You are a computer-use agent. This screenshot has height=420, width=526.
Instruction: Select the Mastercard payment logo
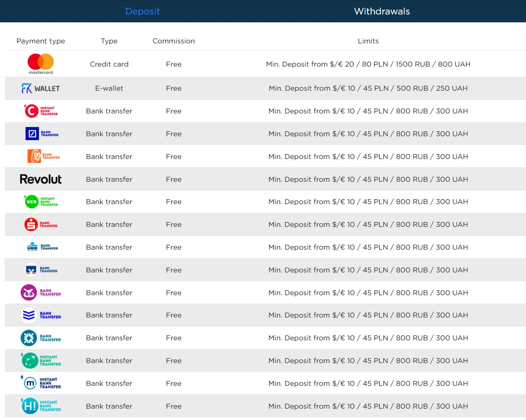(41, 64)
